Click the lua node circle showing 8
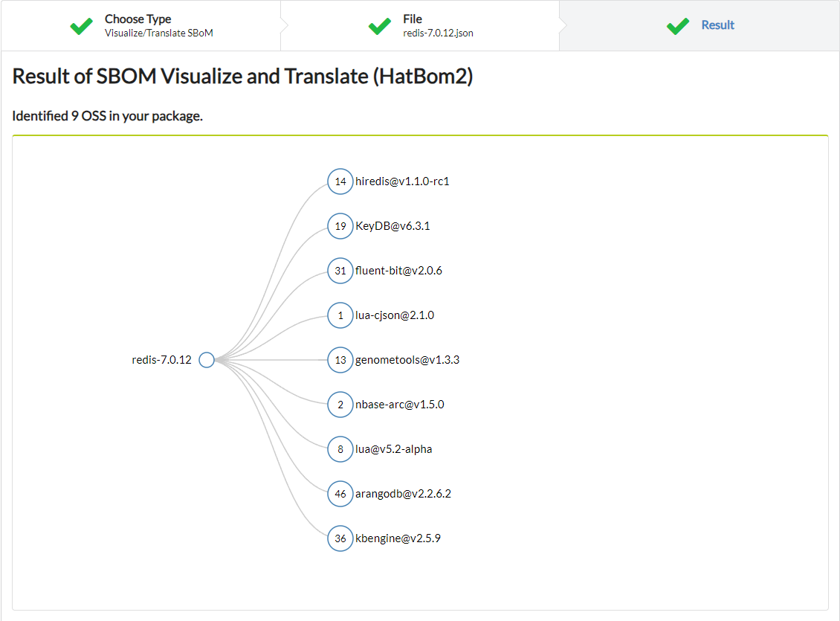The height and width of the screenshot is (621, 840). 340,449
